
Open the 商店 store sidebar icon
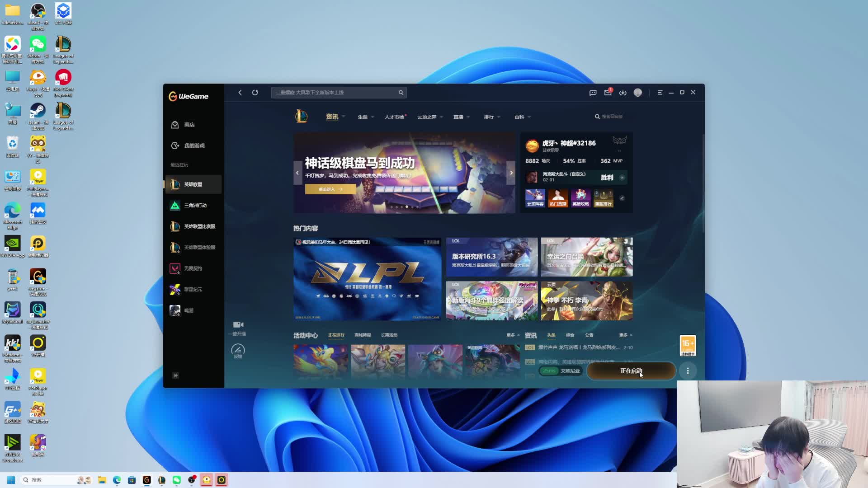click(x=175, y=125)
